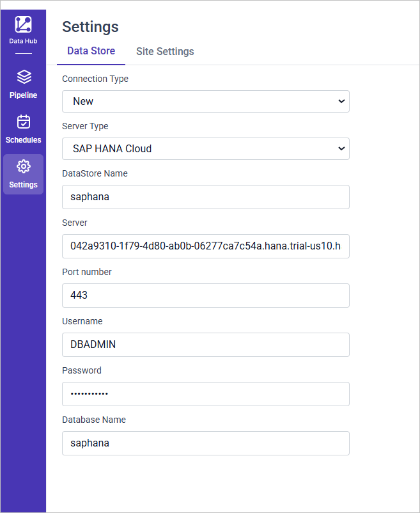Open Schedules via the calendar icon
420x513 pixels.
coord(23,122)
